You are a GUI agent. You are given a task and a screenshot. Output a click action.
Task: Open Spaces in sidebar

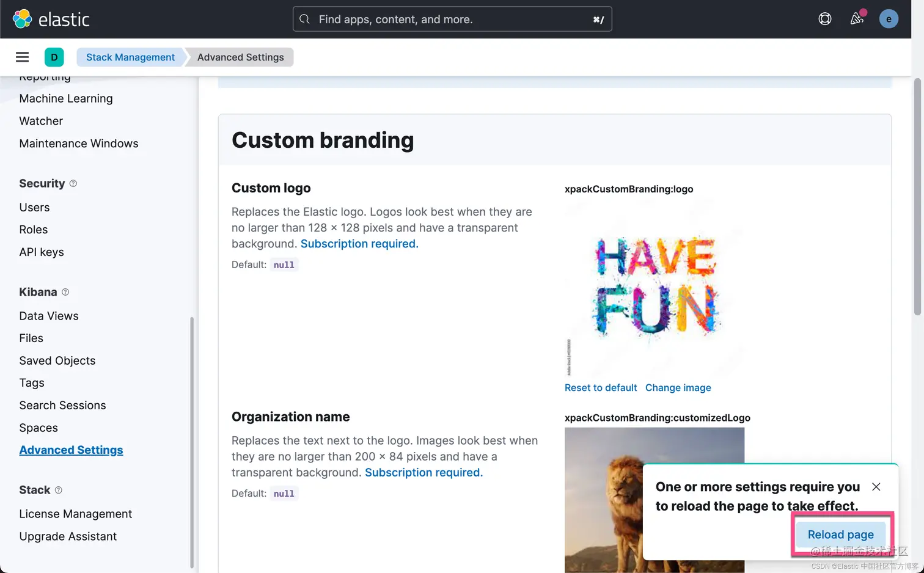[x=38, y=428]
